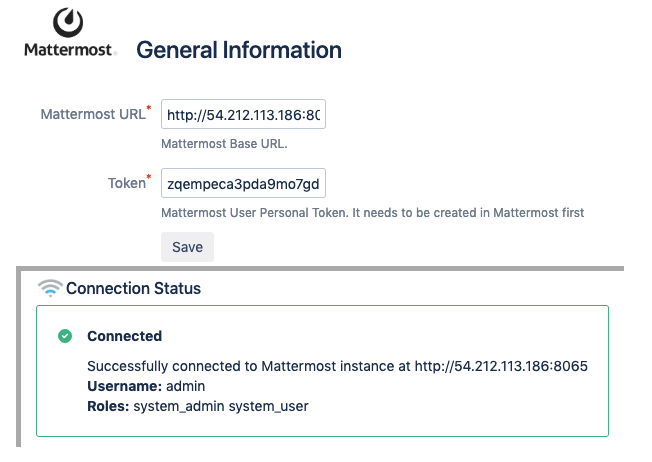This screenshot has width=652, height=462.
Task: Focus the Token input field
Action: [x=243, y=184]
